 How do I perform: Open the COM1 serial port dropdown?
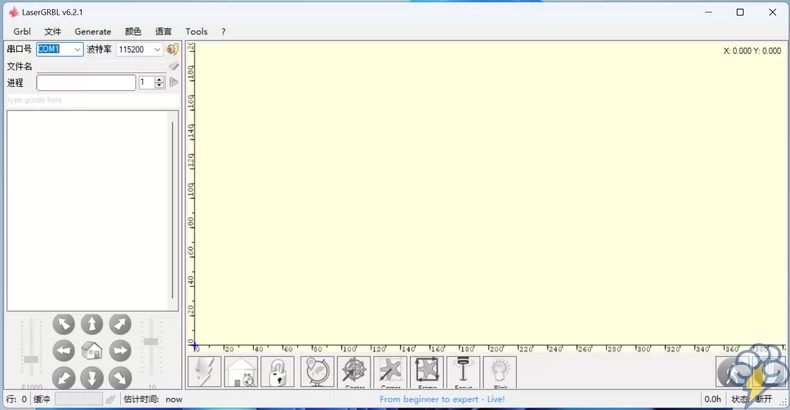click(x=77, y=49)
